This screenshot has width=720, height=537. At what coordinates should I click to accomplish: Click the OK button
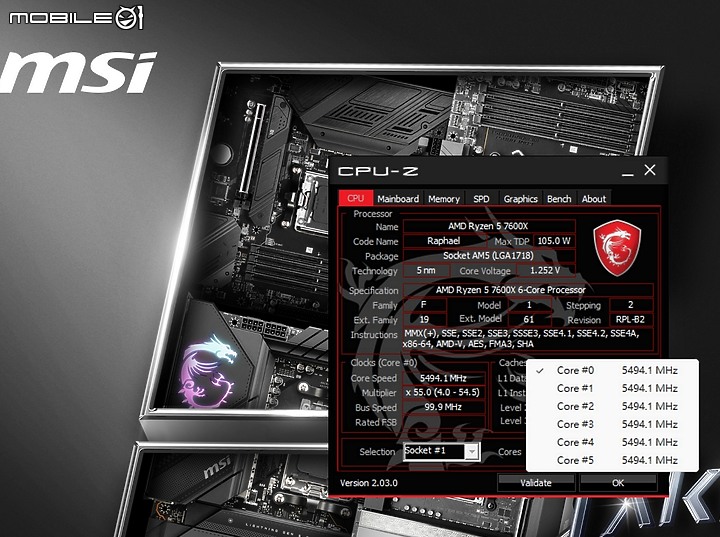pos(618,483)
